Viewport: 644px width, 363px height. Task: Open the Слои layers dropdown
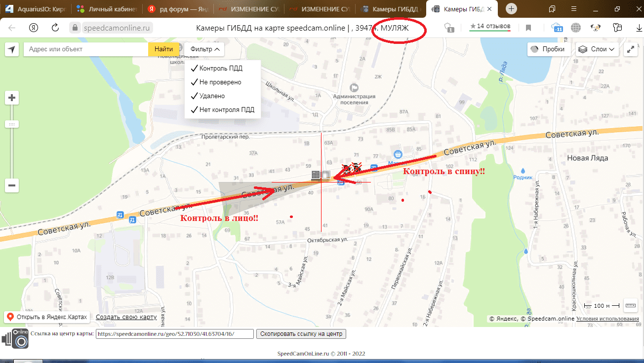tap(598, 49)
